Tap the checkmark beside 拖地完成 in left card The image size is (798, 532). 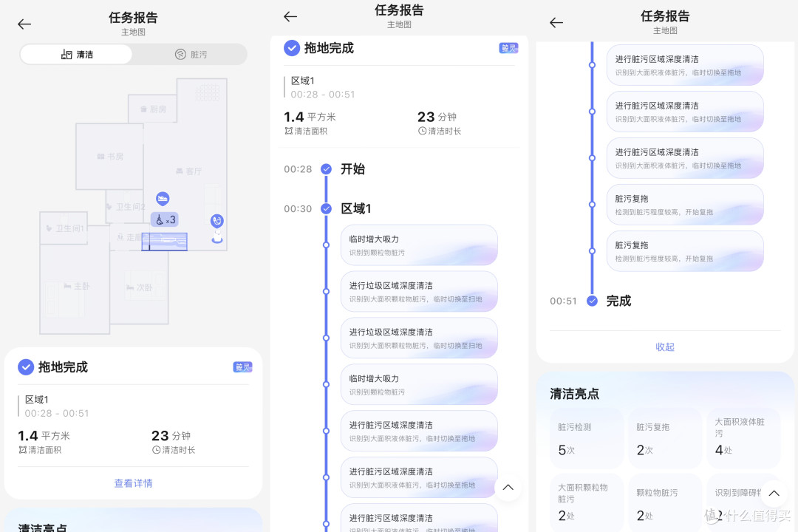26,367
